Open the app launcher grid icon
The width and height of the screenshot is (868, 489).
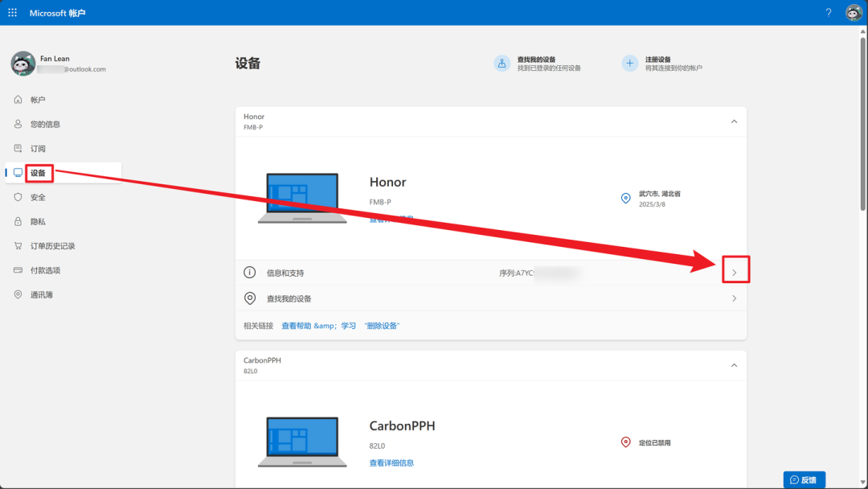[x=12, y=12]
